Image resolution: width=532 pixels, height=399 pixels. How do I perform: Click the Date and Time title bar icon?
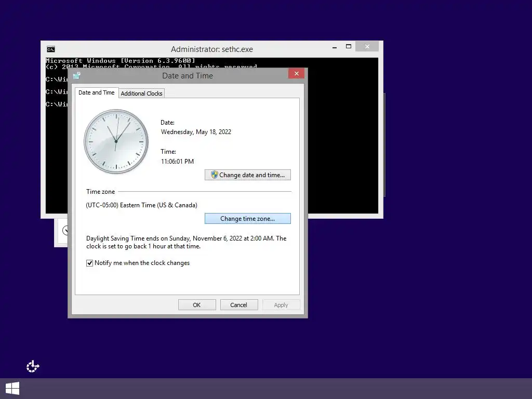(77, 76)
